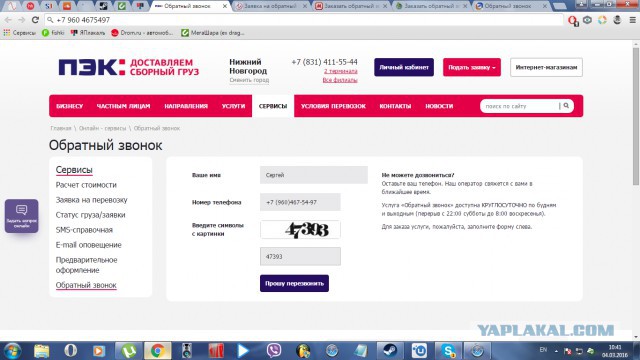Open Uplay from taskbar
This screenshot has width=640, height=360.
click(x=419, y=351)
